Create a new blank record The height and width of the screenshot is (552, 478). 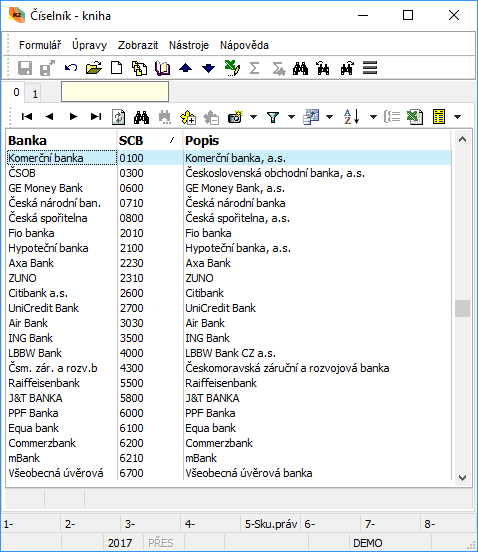tap(116, 68)
